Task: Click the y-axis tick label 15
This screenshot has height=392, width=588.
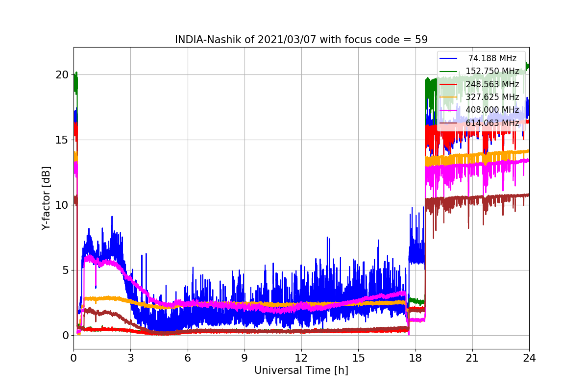Action: (62, 140)
